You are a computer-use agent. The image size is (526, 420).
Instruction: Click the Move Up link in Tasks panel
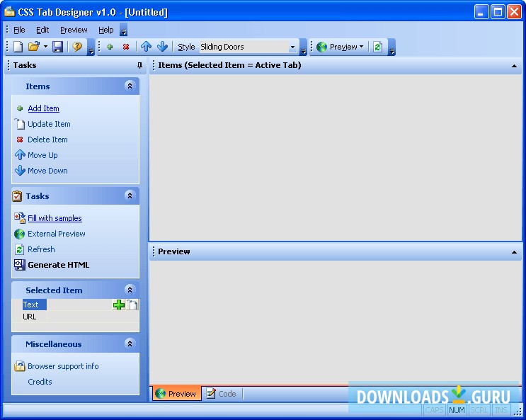(42, 155)
